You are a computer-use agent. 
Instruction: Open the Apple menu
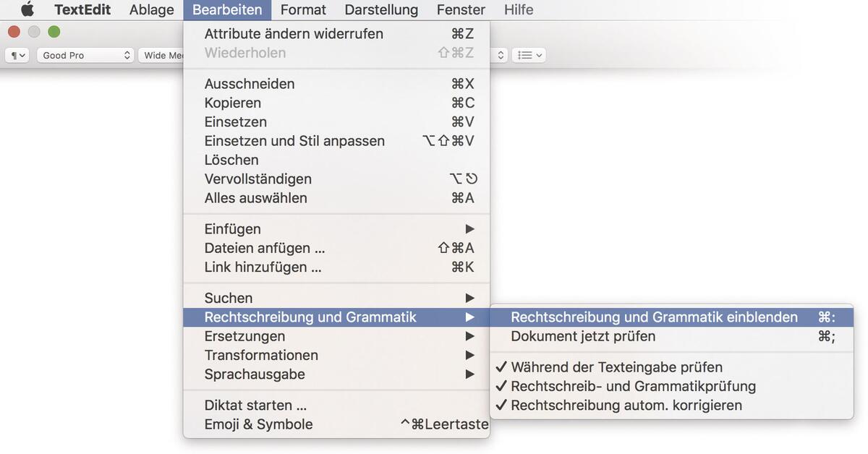(27, 9)
